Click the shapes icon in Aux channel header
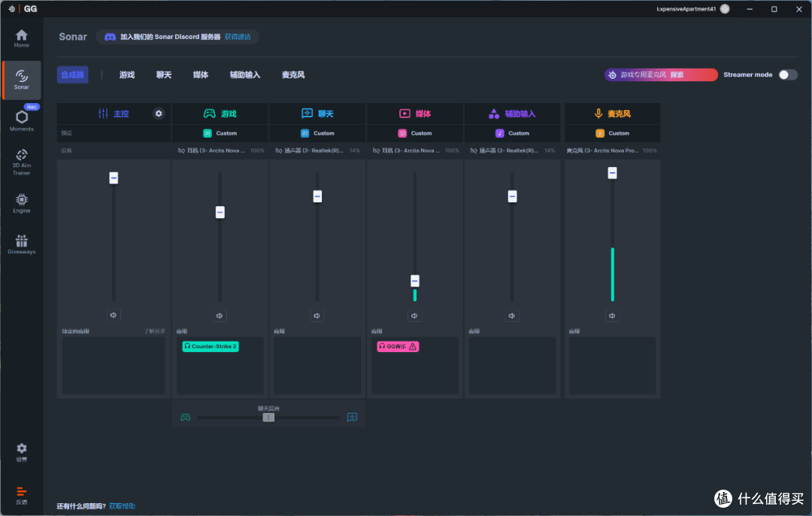 (493, 114)
